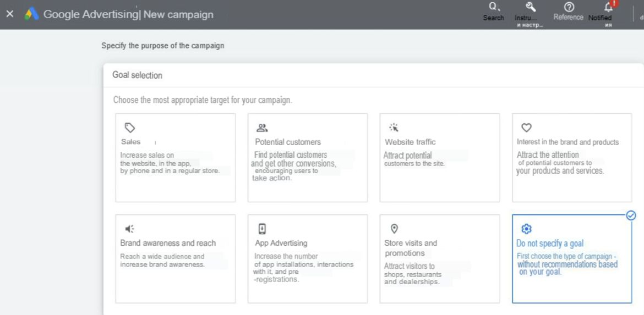This screenshot has width=644, height=315.
Task: Click the App Advertising phone icon
Action: pyautogui.click(x=262, y=229)
